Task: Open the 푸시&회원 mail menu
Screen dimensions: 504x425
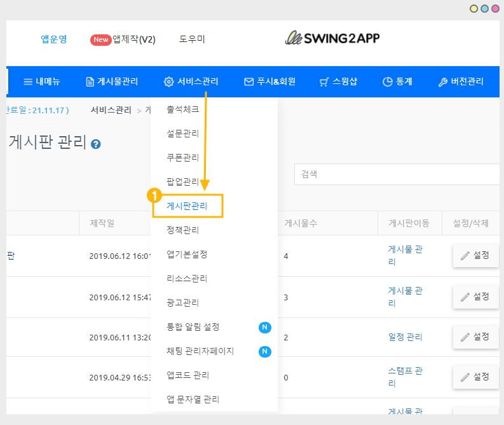Action: [x=269, y=81]
